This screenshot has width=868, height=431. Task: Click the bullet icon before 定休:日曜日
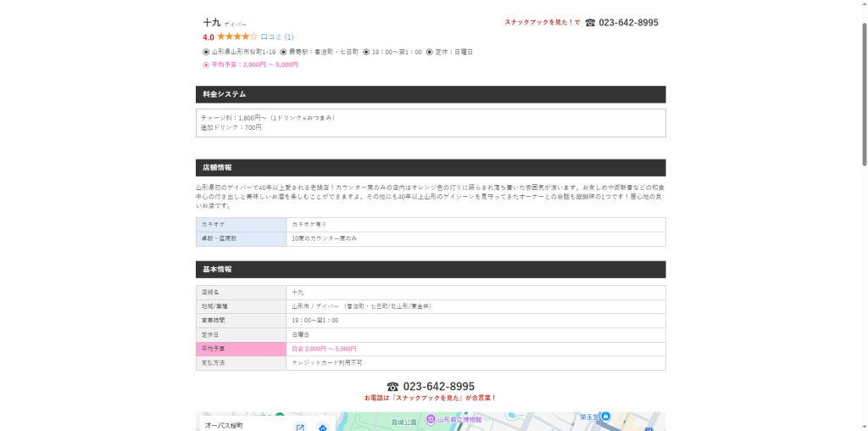click(x=430, y=52)
